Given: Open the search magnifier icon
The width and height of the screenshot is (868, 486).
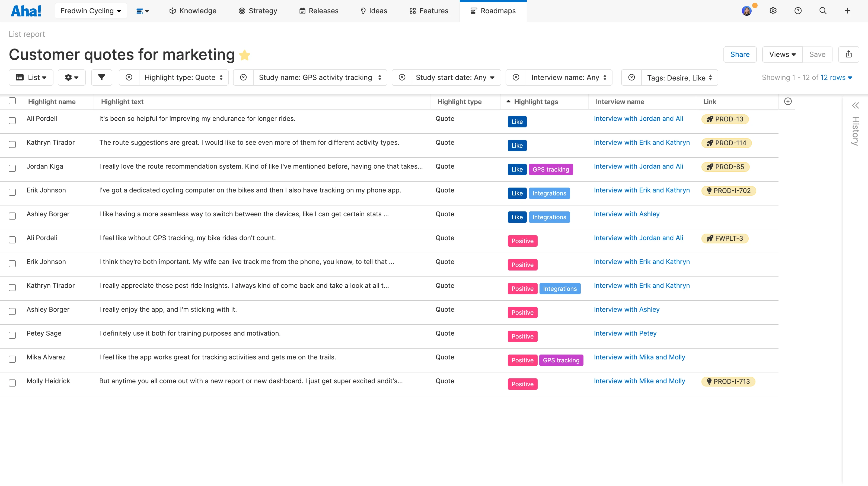Looking at the screenshot, I should click(x=823, y=11).
